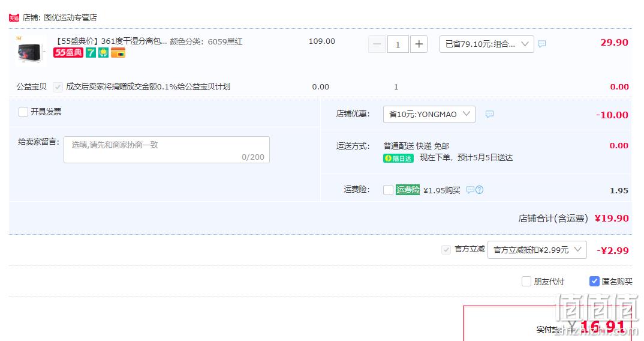Click the 公益宝贝 donation description text

click(148, 87)
